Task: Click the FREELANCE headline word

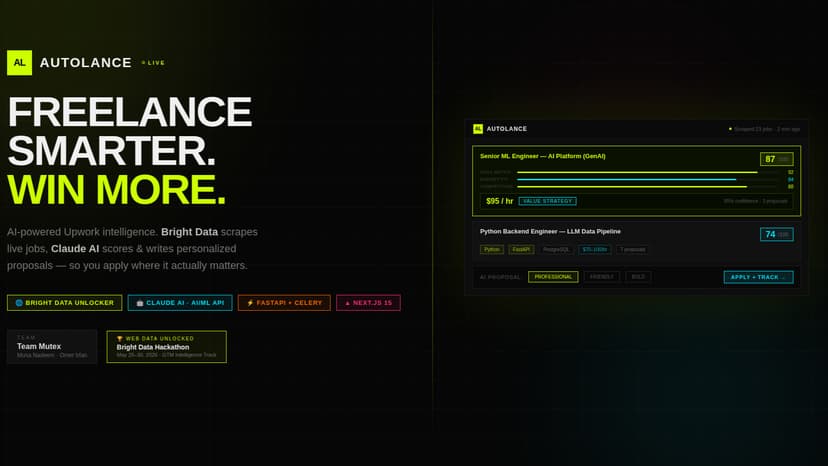Action: (129, 112)
